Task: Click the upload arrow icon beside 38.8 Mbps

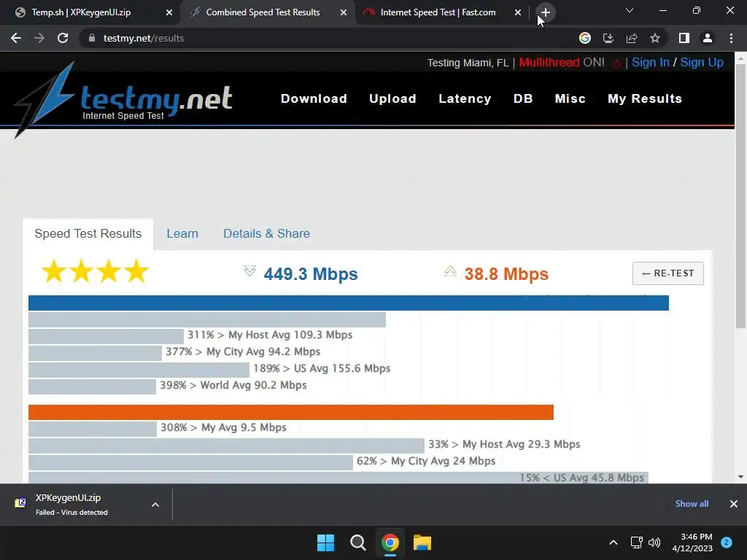Action: pyautogui.click(x=450, y=271)
